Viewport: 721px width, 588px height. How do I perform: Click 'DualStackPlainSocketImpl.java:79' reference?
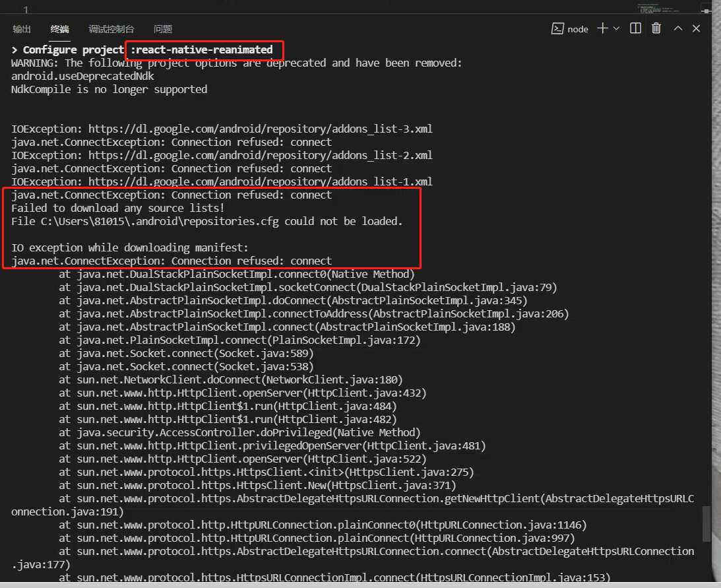[x=456, y=287]
